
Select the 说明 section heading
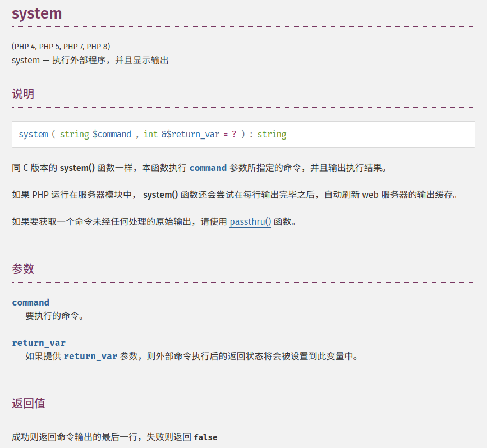point(22,94)
